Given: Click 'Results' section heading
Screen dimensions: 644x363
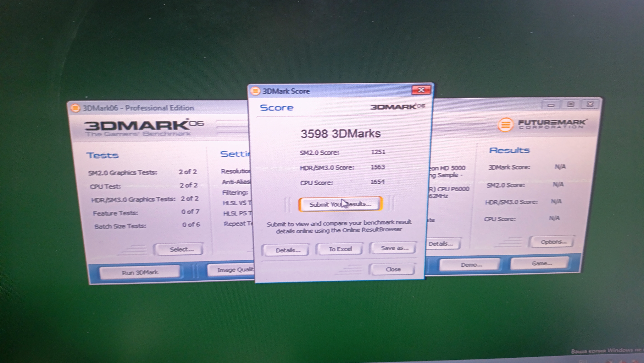Looking at the screenshot, I should pyautogui.click(x=509, y=150).
